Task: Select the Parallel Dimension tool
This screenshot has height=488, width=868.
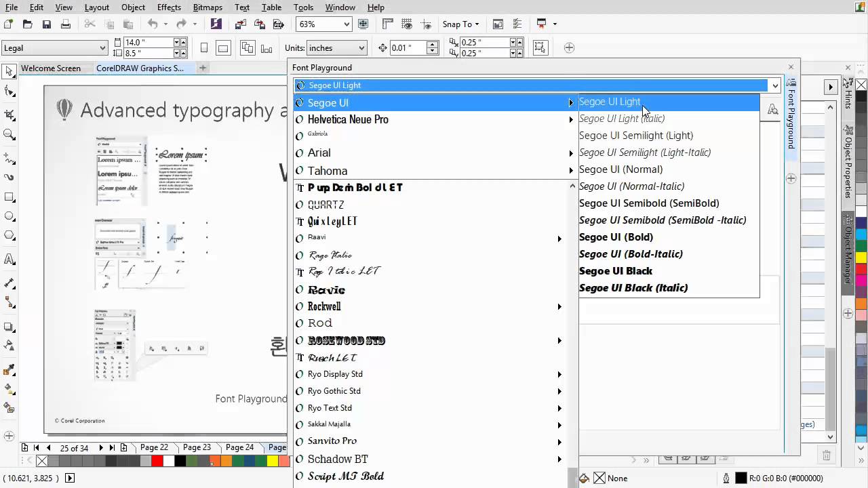Action: [9, 283]
